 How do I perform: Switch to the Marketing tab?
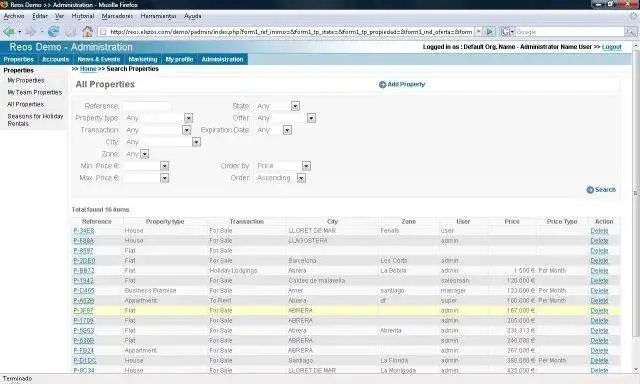(x=143, y=59)
